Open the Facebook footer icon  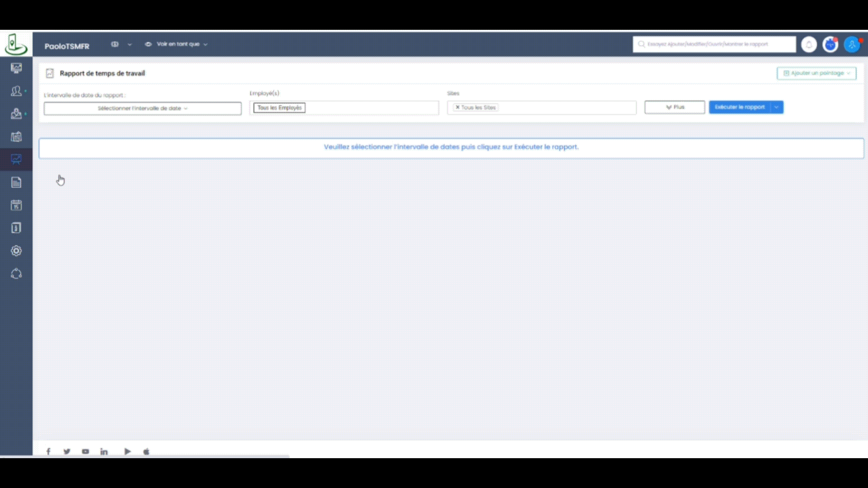[x=48, y=451]
